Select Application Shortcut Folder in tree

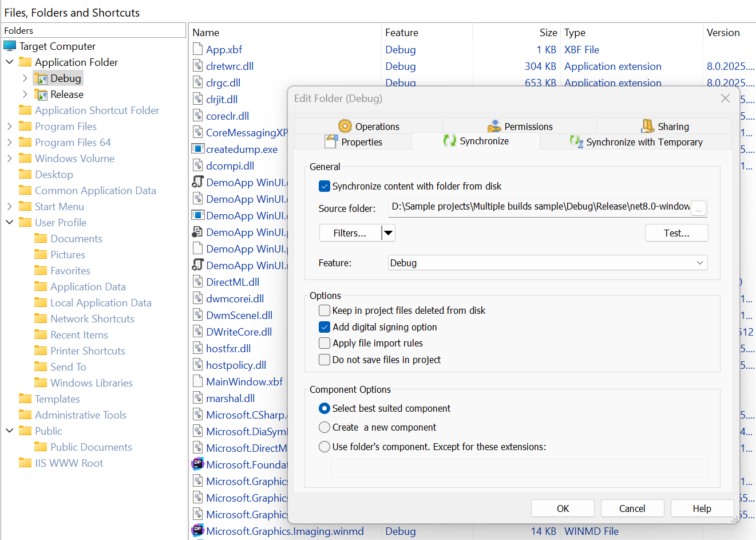pos(97,110)
